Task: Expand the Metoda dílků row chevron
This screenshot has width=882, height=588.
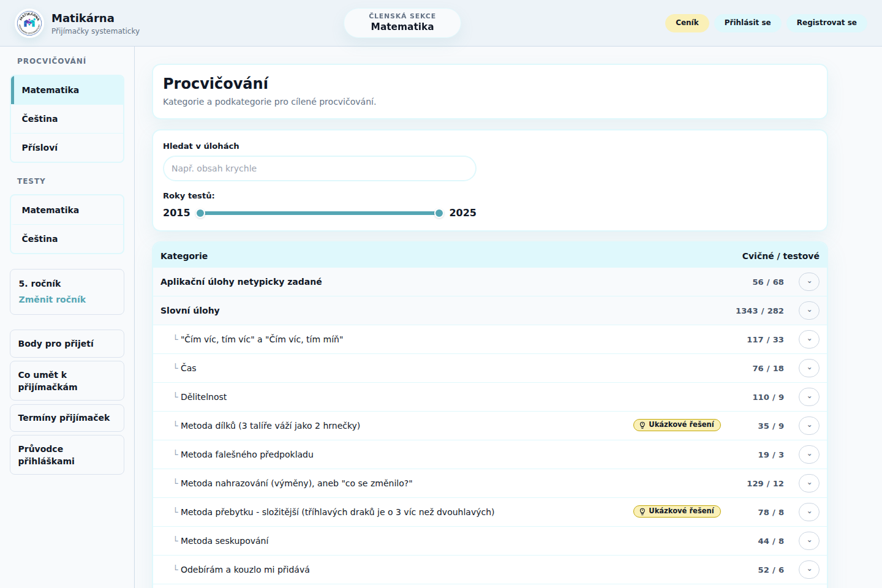Action: click(x=809, y=426)
